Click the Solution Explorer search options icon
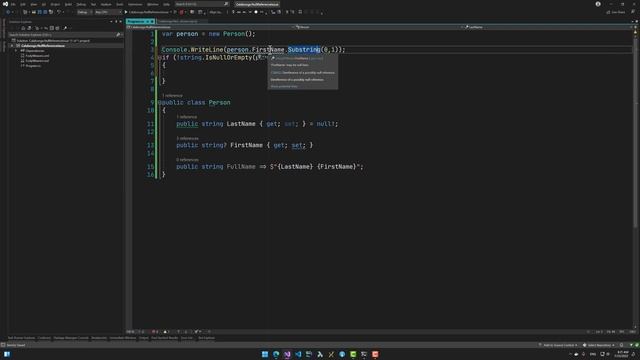640x360 pixels. [118, 35]
